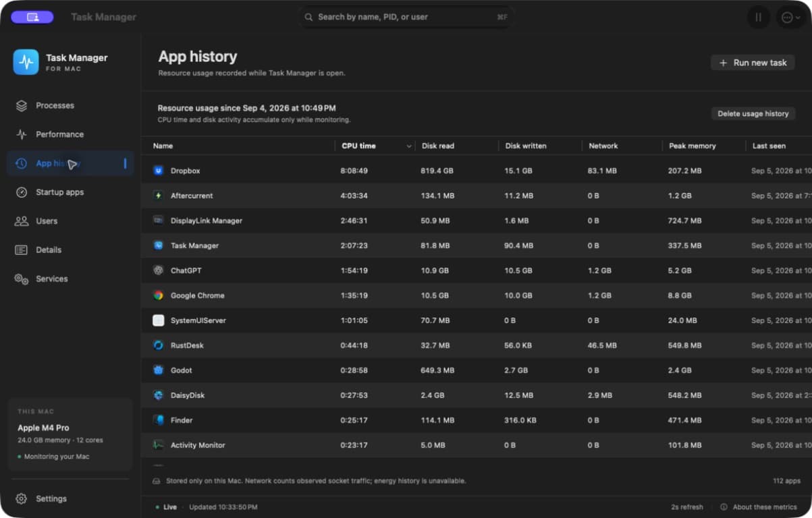Screen dimensions: 812x518
Task: Click Delete usage history button
Action: 753,114
